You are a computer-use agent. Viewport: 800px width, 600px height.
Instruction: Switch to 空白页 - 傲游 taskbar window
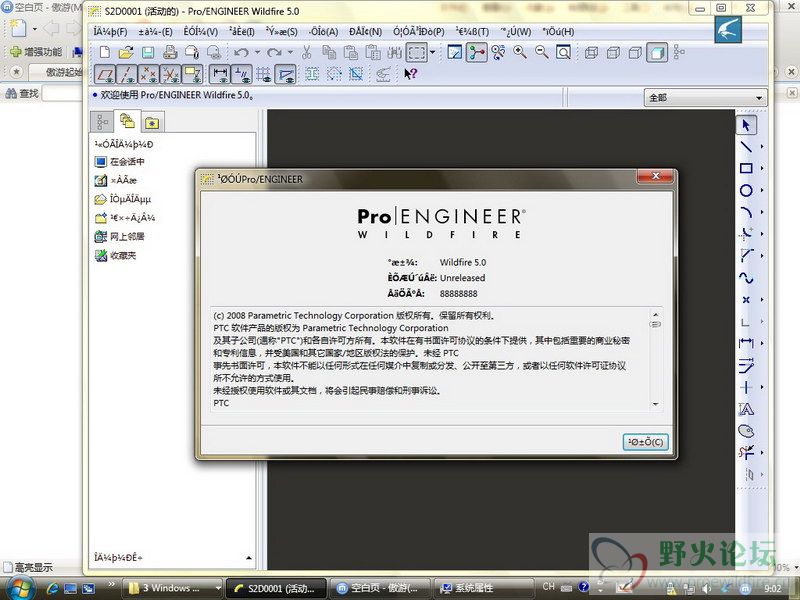[x=380, y=588]
